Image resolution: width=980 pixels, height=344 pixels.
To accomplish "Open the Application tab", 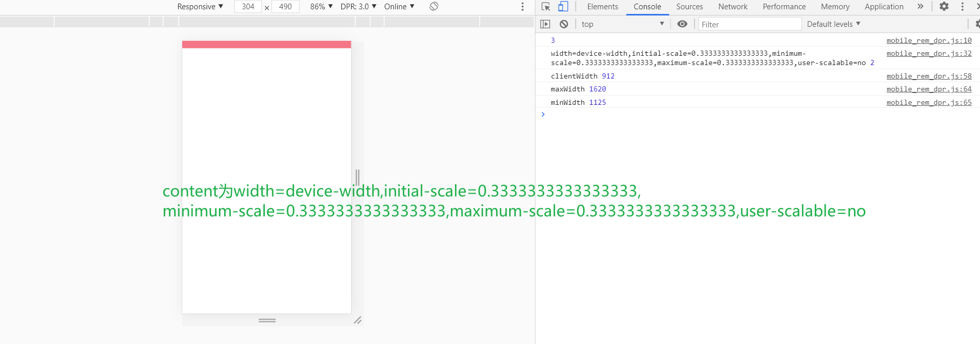I will [884, 7].
